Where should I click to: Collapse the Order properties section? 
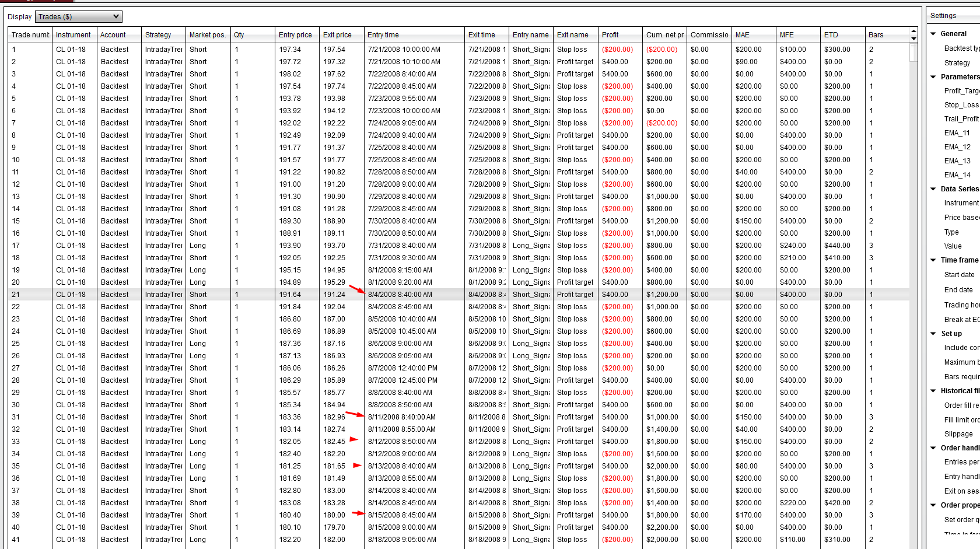pyautogui.click(x=933, y=505)
